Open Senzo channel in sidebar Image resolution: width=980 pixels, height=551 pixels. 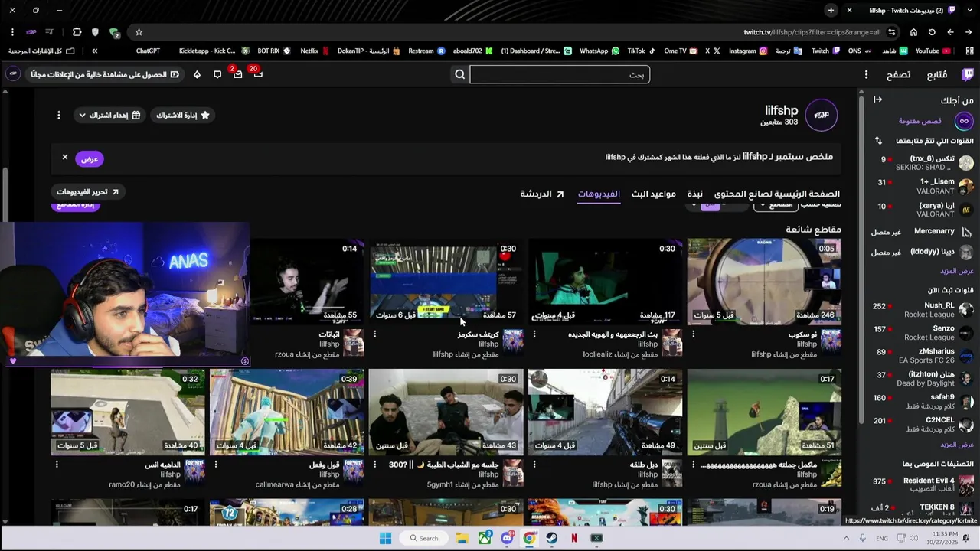point(924,333)
